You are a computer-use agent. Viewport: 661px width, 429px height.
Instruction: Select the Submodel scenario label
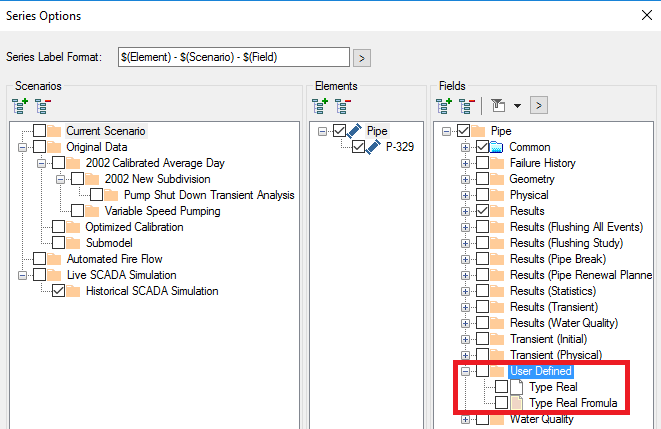click(x=109, y=243)
